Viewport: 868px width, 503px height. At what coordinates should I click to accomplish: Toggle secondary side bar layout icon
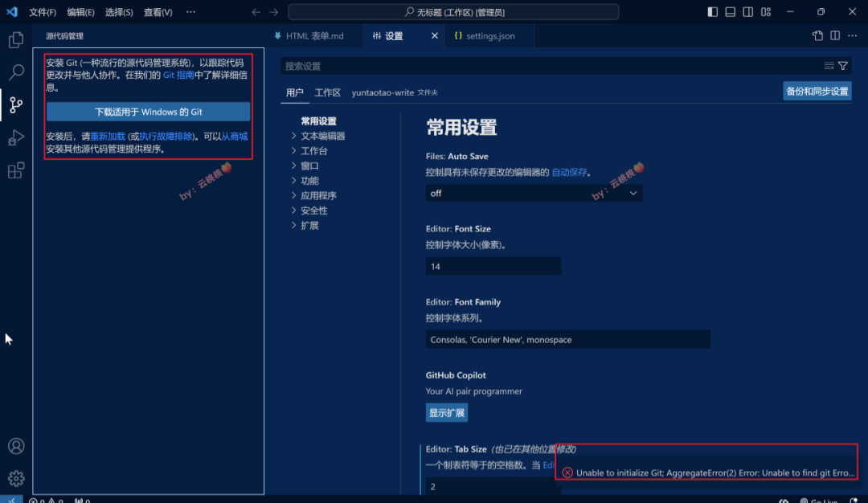point(748,12)
